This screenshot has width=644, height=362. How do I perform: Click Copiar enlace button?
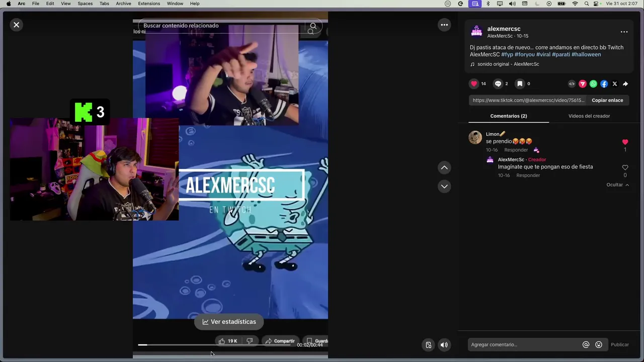click(607, 100)
